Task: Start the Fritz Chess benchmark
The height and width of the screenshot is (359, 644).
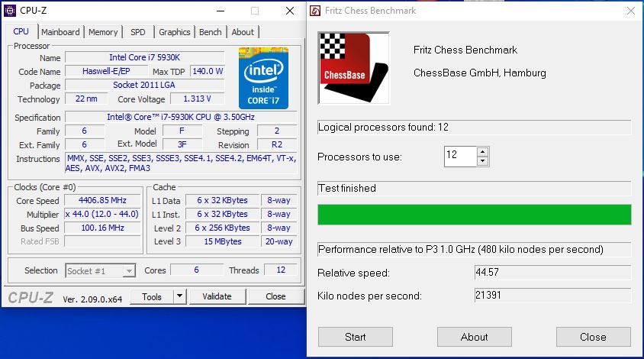Action: click(356, 337)
